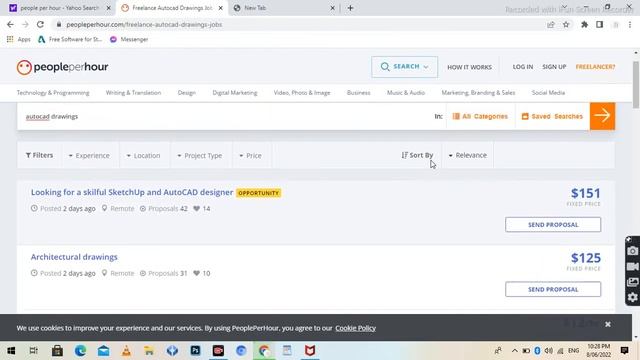Open the Design category
This screenshot has width=640, height=360.
tap(187, 93)
